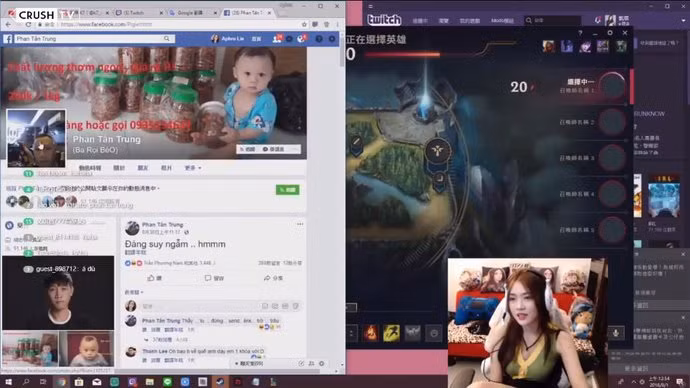Viewport: 690px width, 388px height.
Task: Open Twitch user menu dropdown arrow
Action: tap(683, 20)
